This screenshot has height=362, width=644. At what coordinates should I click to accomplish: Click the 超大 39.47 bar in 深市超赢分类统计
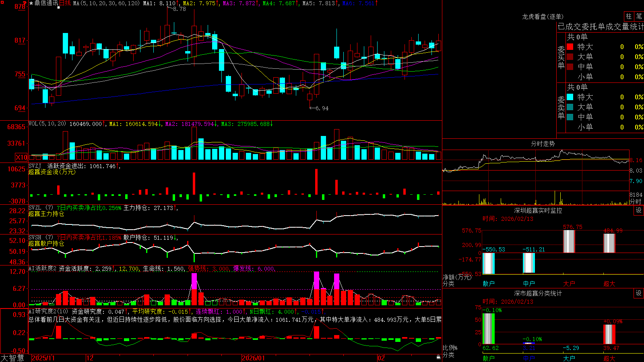pyautogui.click(x=609, y=334)
